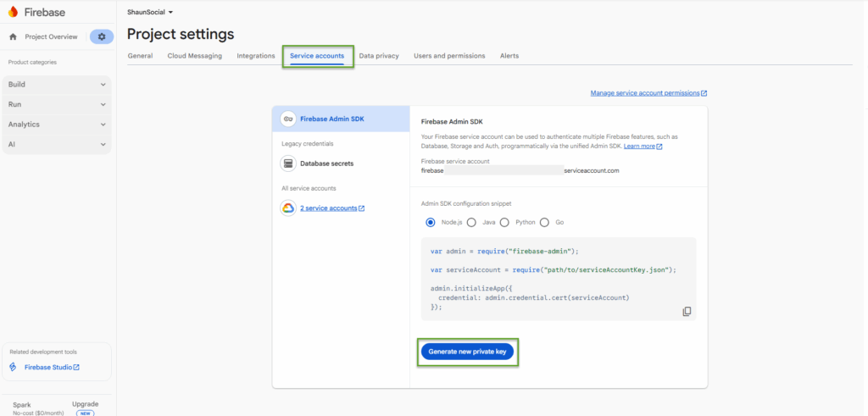Choose the Go radio button

click(x=544, y=222)
